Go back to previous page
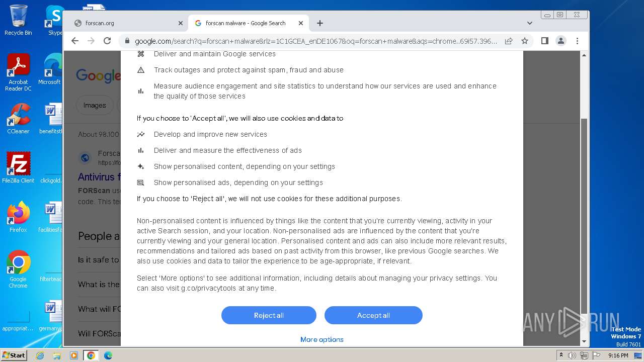The height and width of the screenshot is (362, 644). pyautogui.click(x=75, y=41)
